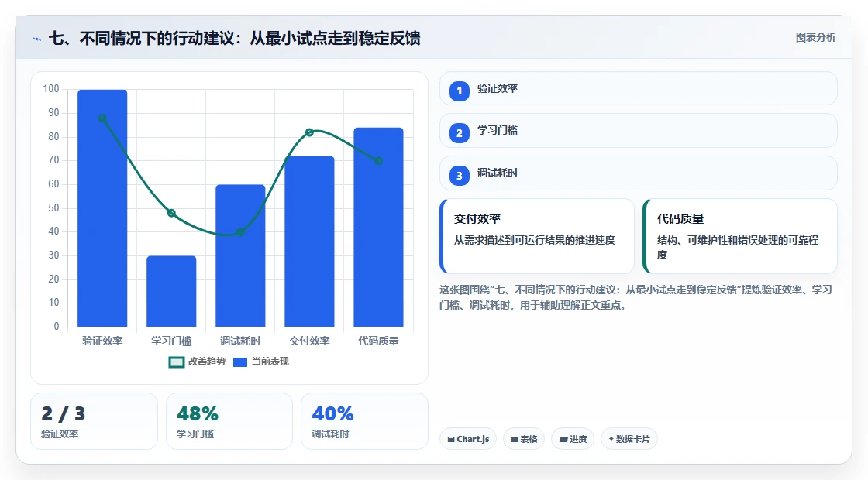868x480 pixels.
Task: Click the number 1 badge for 验证效率
Action: 459,91
